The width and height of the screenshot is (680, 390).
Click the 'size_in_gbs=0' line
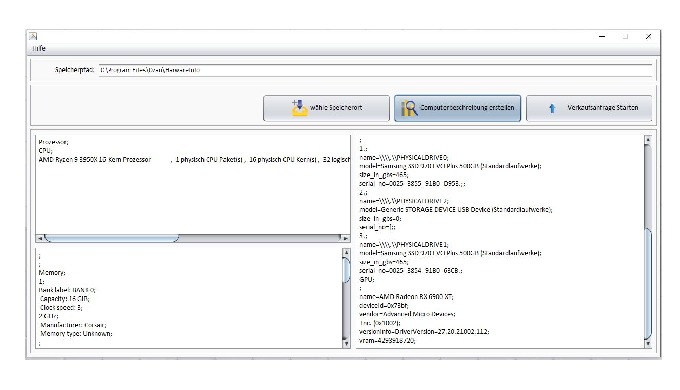click(x=380, y=218)
